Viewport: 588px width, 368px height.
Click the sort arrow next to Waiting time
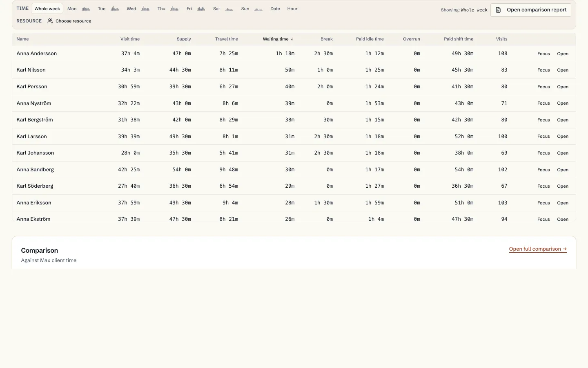tap(292, 39)
